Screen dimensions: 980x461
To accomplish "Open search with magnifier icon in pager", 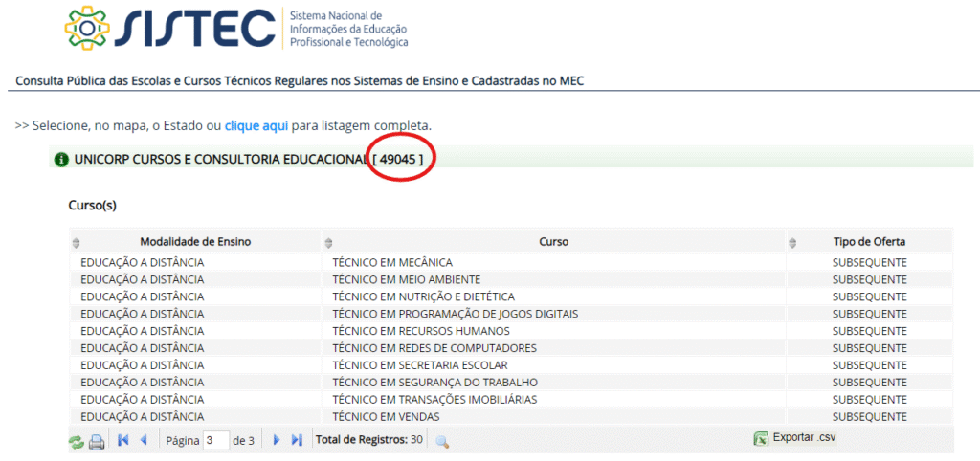I will pos(442,442).
